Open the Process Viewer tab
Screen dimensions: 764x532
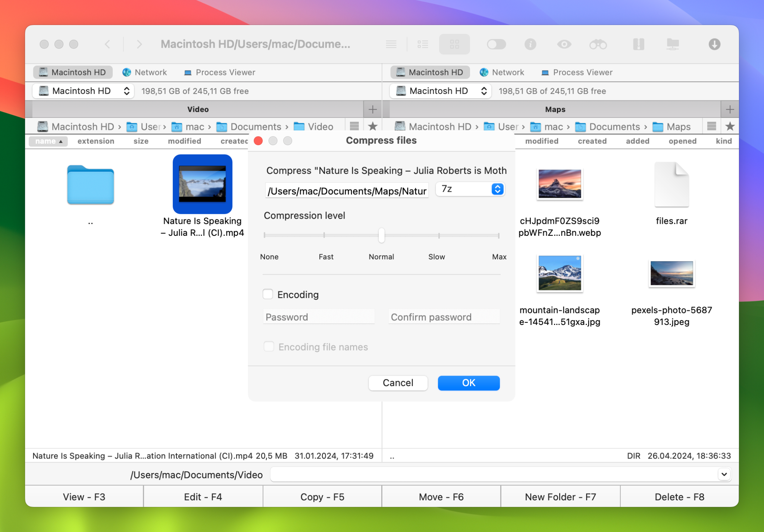coord(219,72)
